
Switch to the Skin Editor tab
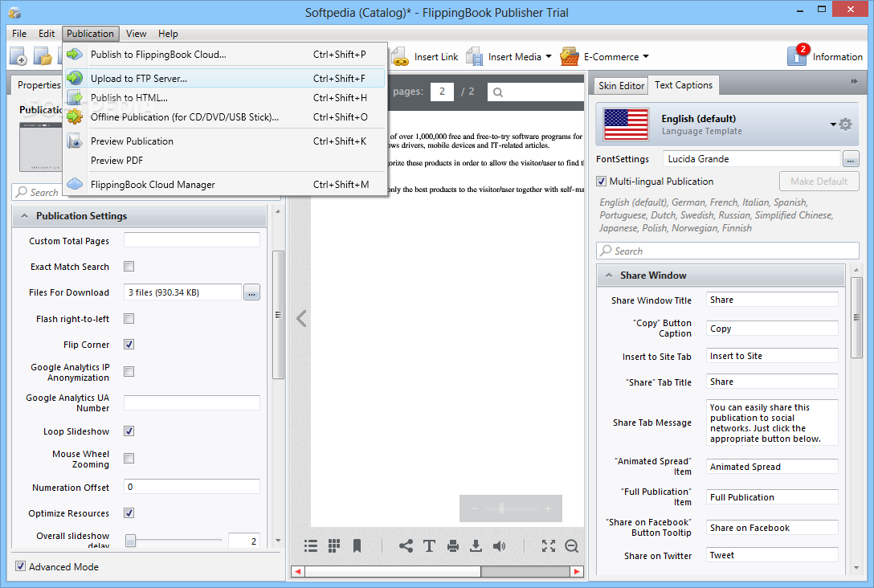(x=621, y=85)
